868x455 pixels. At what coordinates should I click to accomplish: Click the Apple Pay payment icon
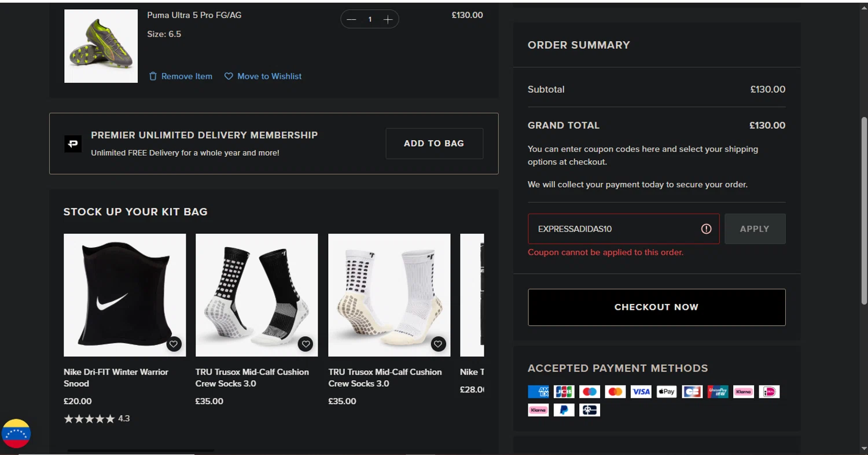(666, 392)
